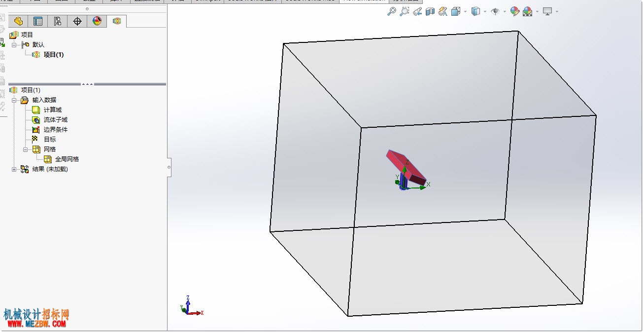Viewport: 644px width, 333px height.
Task: Open Hide/Show Items dropdown arrow
Action: (505, 12)
